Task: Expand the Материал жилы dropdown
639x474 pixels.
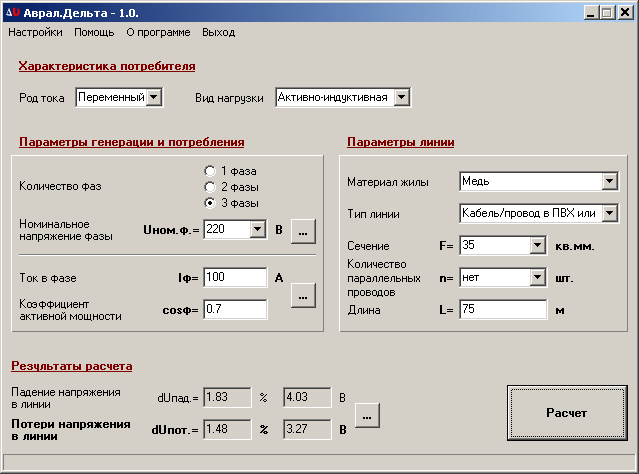Action: tap(609, 181)
